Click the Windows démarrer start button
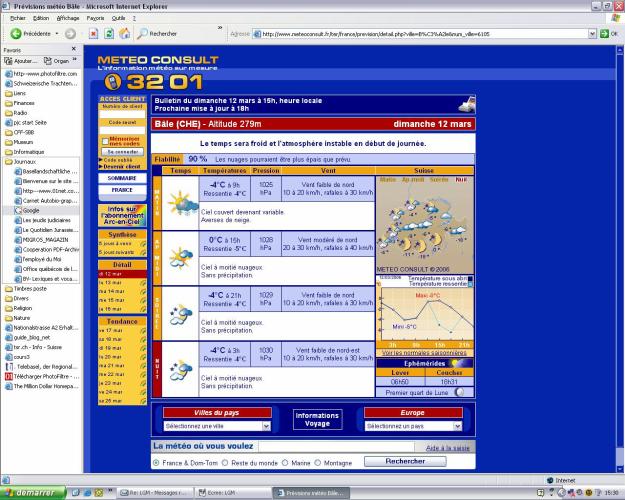The width and height of the screenshot is (625, 500). tap(33, 493)
